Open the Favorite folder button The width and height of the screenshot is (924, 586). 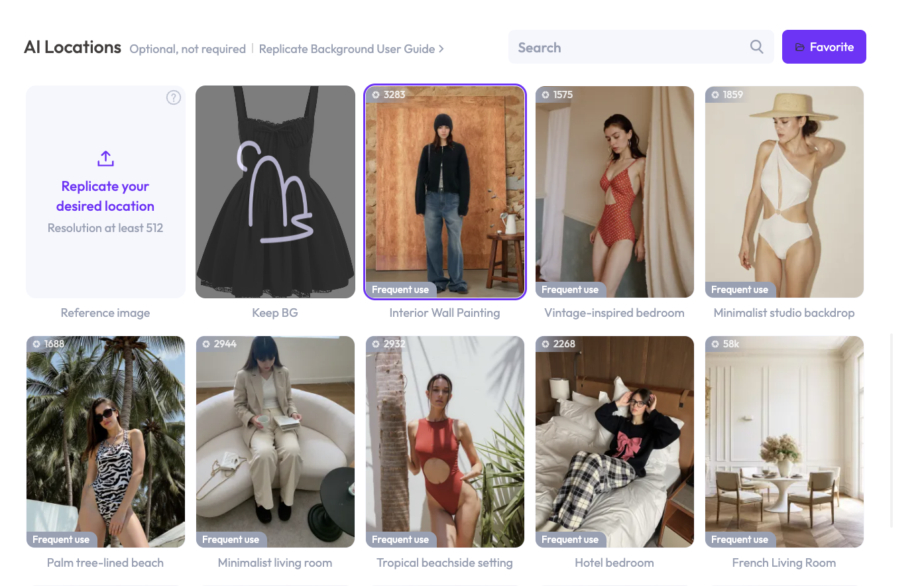coord(824,47)
